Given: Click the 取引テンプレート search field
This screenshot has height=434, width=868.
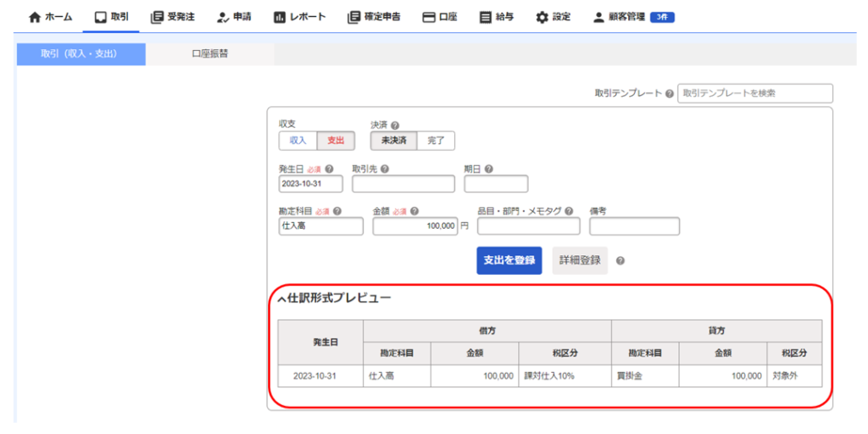Looking at the screenshot, I should (754, 93).
